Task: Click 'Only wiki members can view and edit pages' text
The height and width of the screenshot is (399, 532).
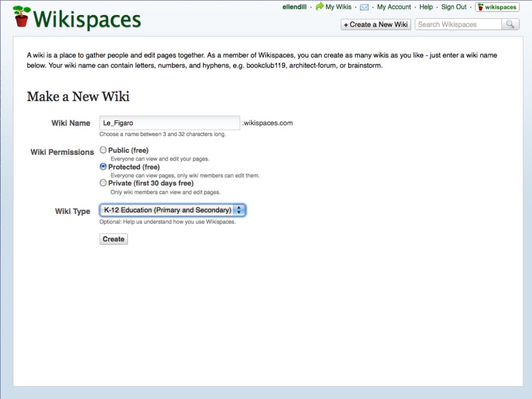Action: (x=165, y=192)
